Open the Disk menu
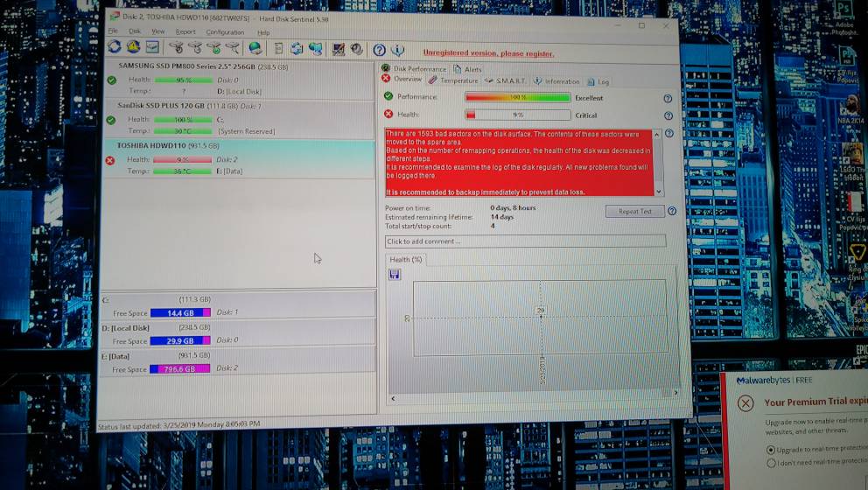 [135, 31]
